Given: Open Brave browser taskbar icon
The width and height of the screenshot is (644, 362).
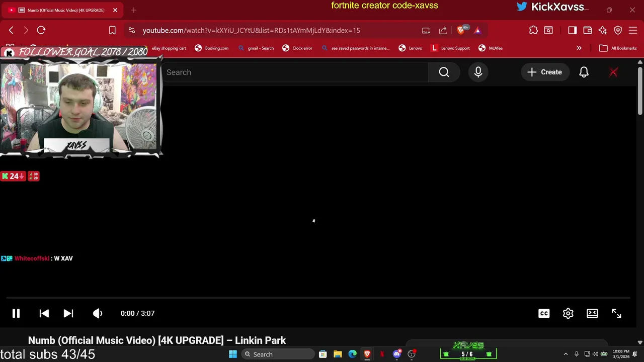Looking at the screenshot, I should (367, 354).
